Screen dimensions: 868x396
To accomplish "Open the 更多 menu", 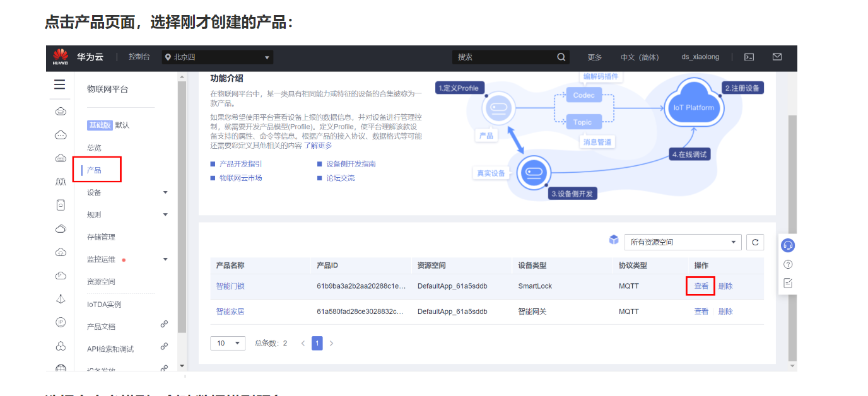I will tap(595, 57).
